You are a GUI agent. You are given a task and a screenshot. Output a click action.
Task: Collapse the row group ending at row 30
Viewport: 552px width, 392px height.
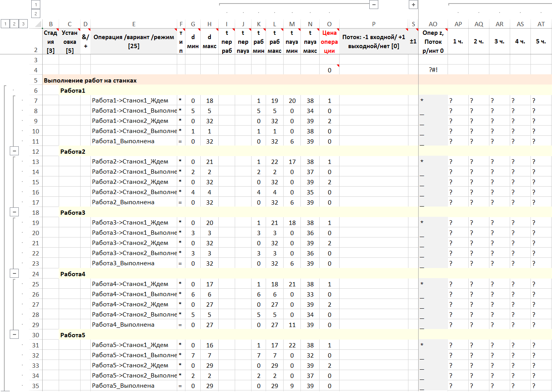(x=14, y=334)
